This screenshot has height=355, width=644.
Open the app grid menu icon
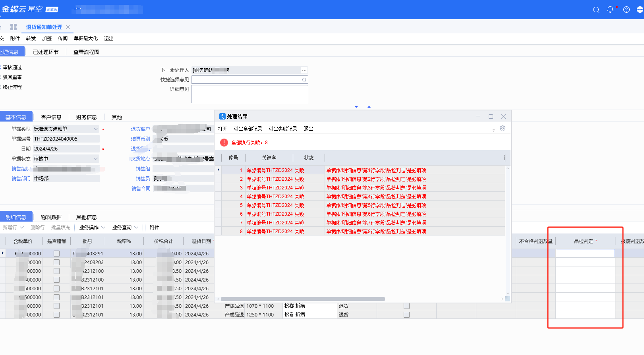tap(14, 27)
